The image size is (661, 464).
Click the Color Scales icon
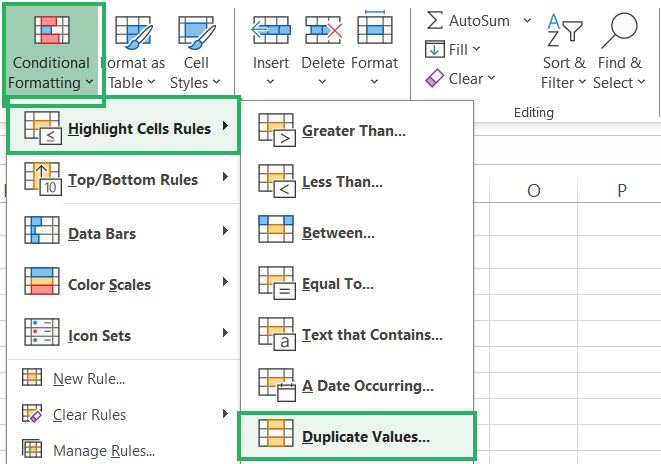tap(42, 281)
